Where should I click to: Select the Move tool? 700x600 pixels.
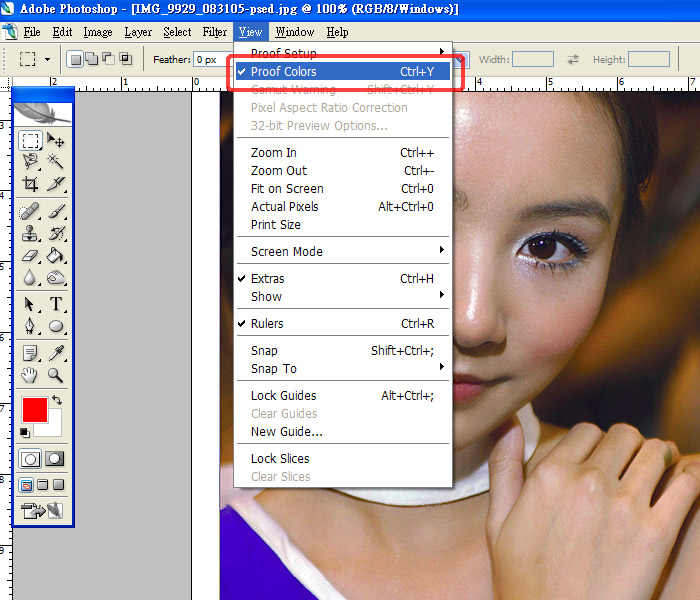tap(56, 141)
